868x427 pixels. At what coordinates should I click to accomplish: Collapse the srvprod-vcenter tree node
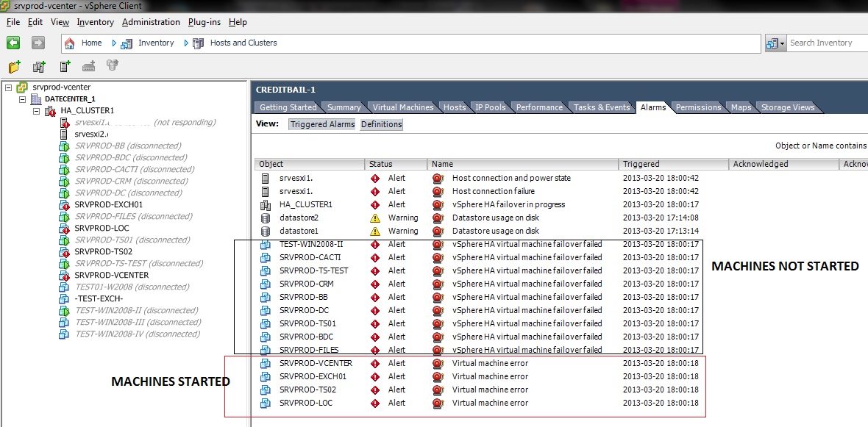[x=8, y=87]
